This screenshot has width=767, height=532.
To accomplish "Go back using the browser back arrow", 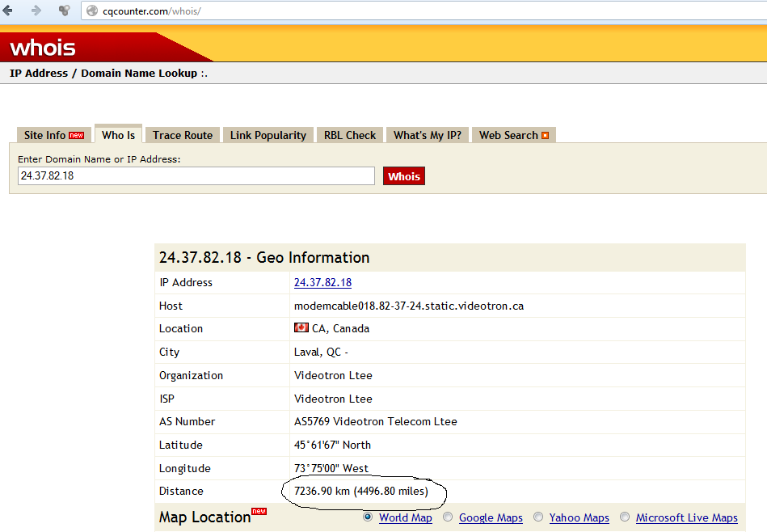I will click(8, 11).
